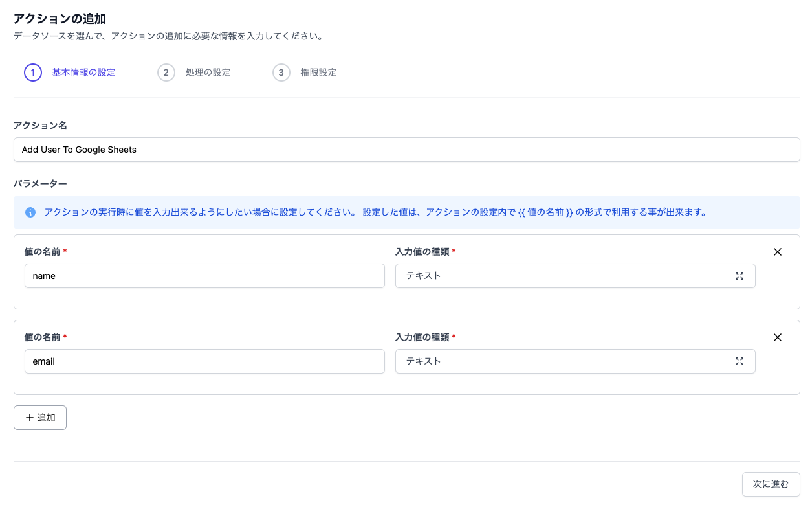This screenshot has height=516, width=812.
Task: Focus the value name field containing name
Action: coord(204,276)
